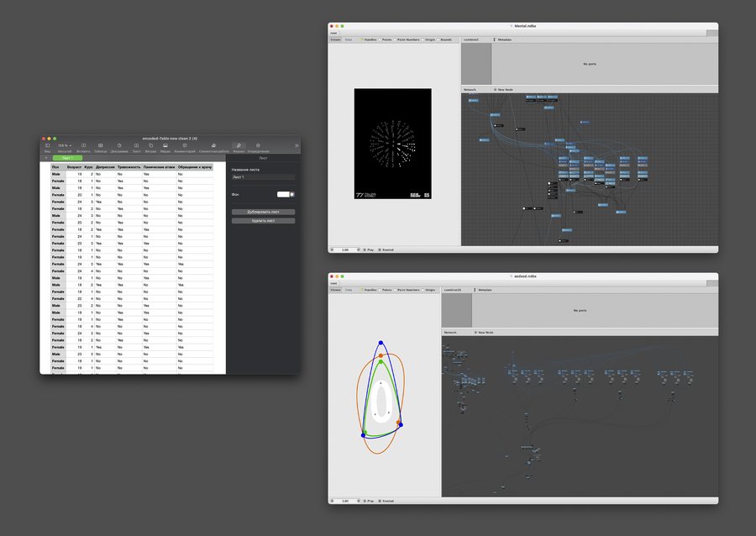Viewport: 756px width, 536px height.
Task: Select the Депрессия column header in table
Action: pyautogui.click(x=105, y=167)
